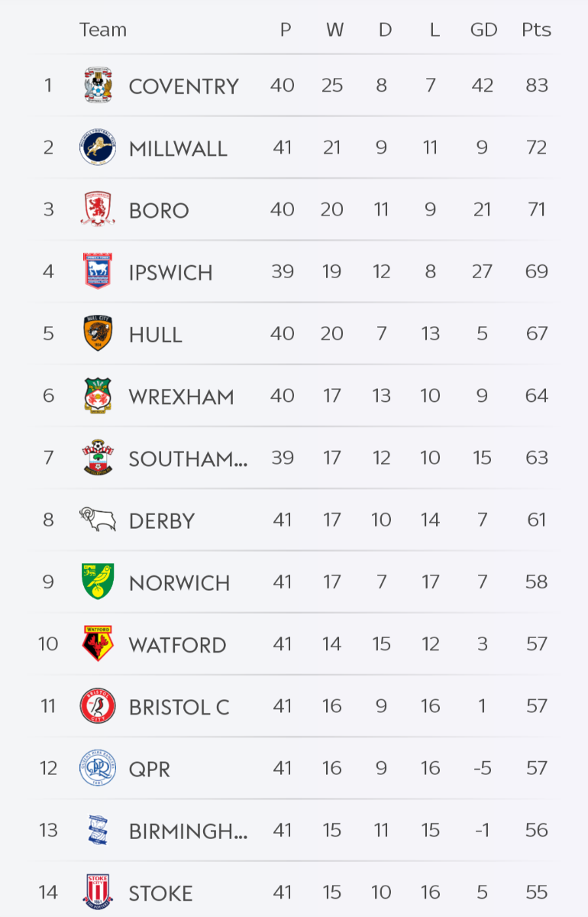Tap the Bristol City robin badge
The image size is (588, 917).
point(98,706)
